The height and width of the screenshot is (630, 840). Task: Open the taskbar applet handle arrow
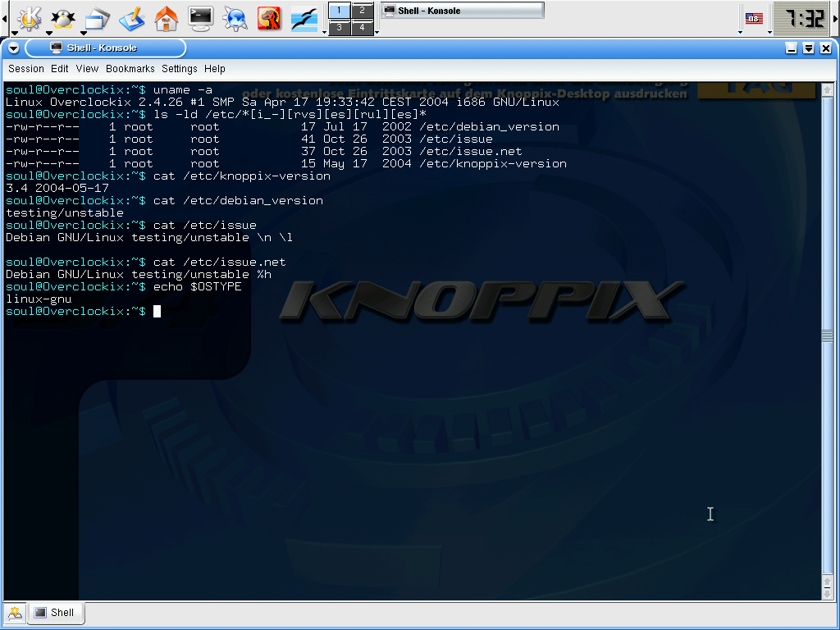tap(377, 33)
